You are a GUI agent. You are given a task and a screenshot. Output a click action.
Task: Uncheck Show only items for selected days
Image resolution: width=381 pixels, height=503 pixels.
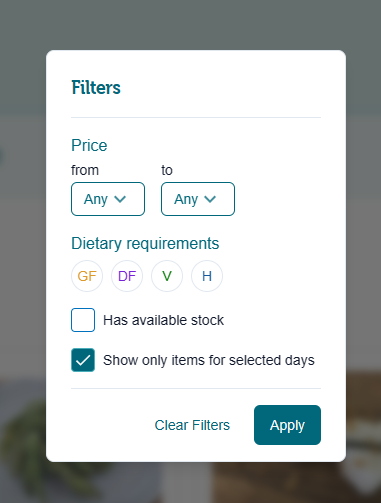tap(83, 360)
